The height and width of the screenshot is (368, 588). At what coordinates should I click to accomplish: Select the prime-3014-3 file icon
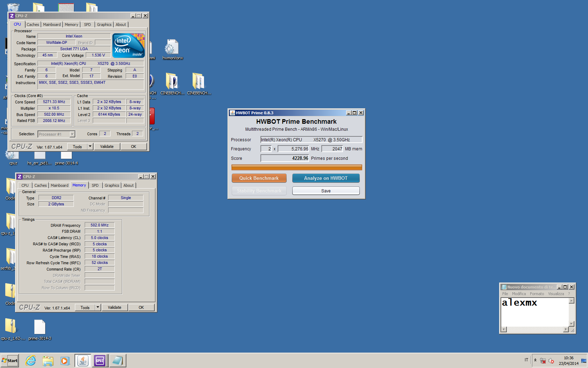pyautogui.click(x=40, y=329)
